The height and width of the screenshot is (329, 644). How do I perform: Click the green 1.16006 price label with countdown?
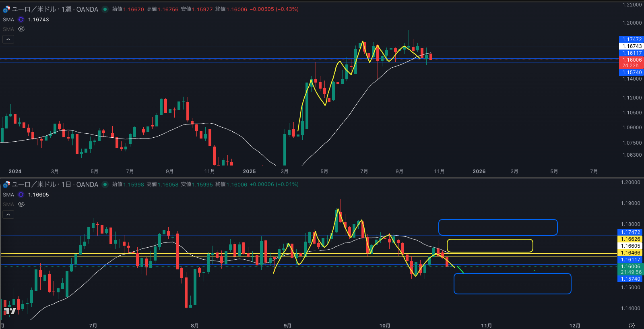pos(630,269)
